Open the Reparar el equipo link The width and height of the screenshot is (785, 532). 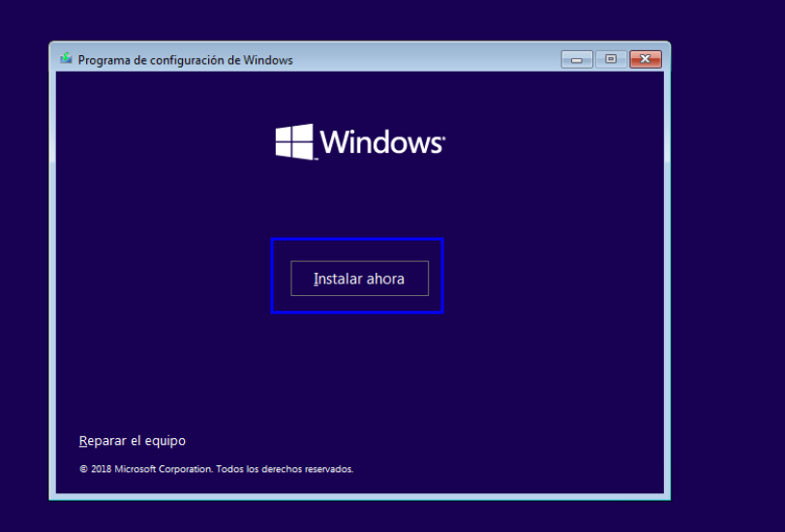coord(133,441)
